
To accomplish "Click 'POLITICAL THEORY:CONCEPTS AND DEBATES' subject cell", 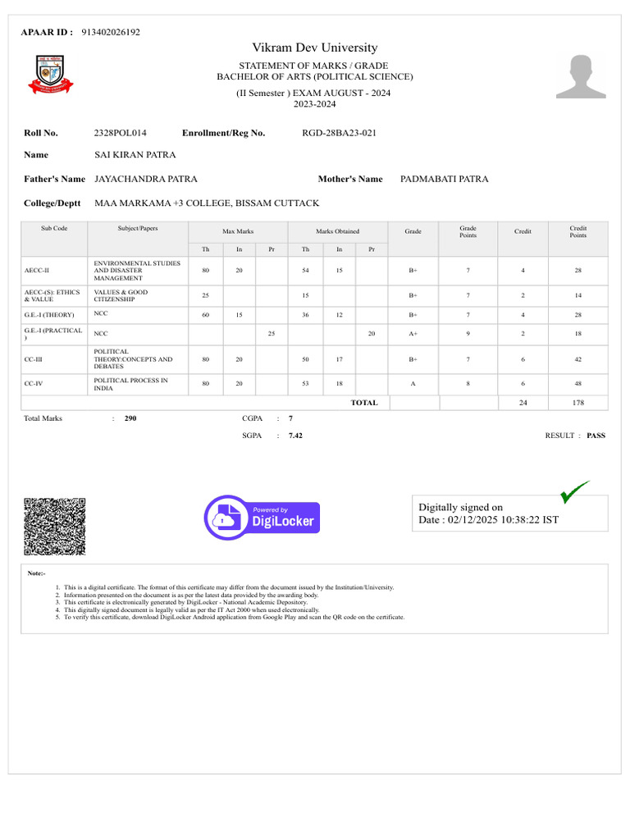I will [138, 359].
